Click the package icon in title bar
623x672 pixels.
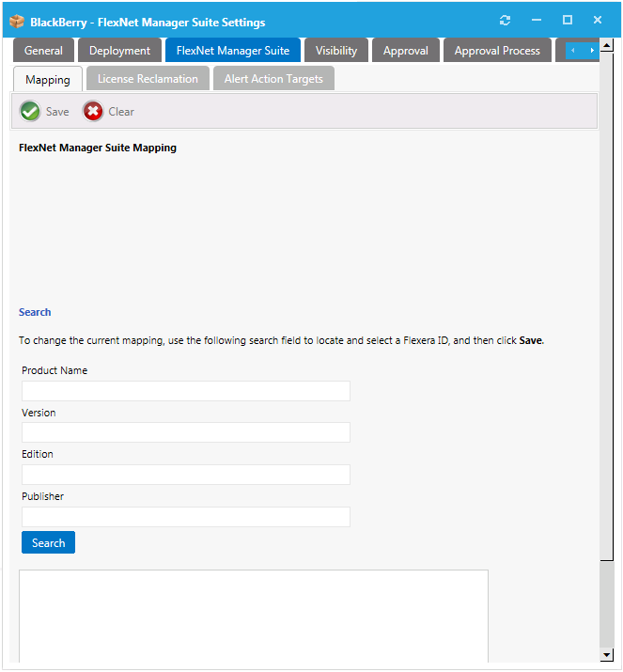tap(17, 21)
